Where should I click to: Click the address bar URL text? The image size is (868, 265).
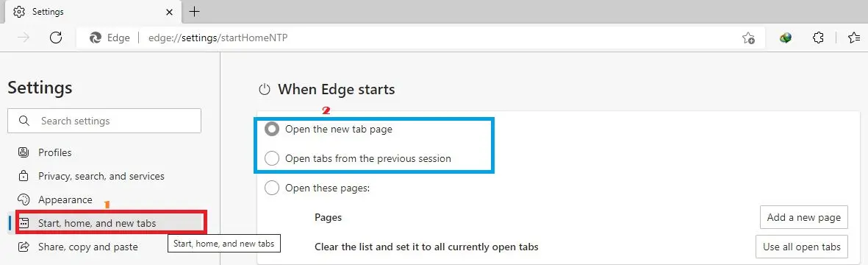point(218,38)
